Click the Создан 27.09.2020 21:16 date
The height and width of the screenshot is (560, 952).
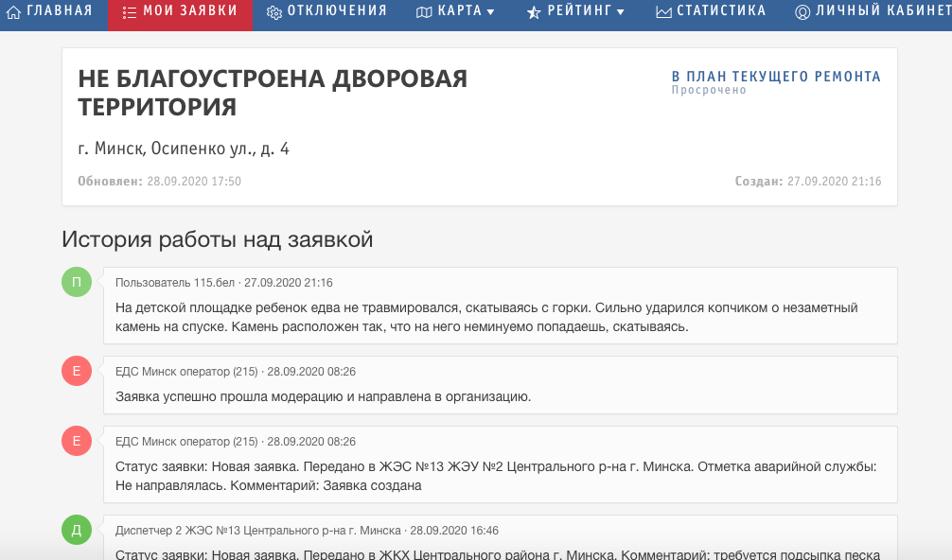(807, 181)
